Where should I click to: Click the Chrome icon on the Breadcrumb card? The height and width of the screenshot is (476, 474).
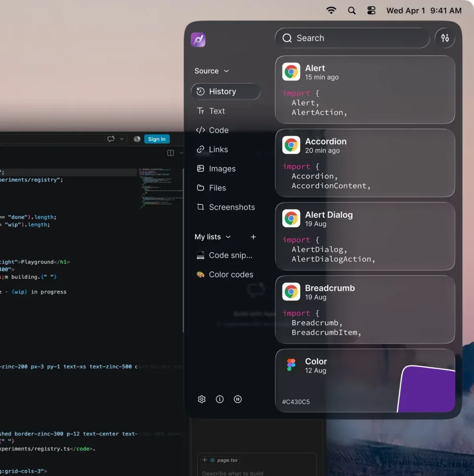291,292
